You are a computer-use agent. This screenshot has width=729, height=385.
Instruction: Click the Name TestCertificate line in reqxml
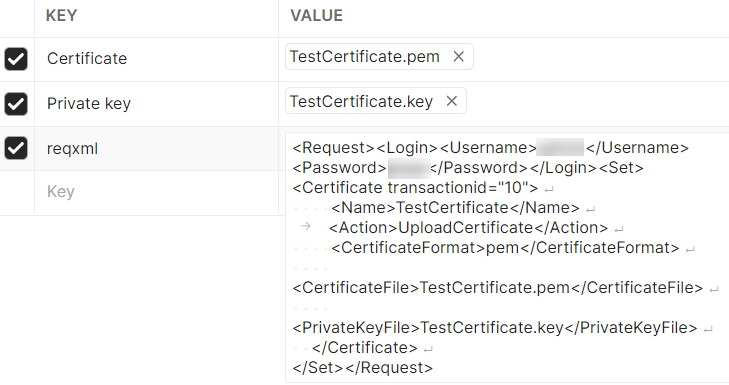[x=455, y=208]
